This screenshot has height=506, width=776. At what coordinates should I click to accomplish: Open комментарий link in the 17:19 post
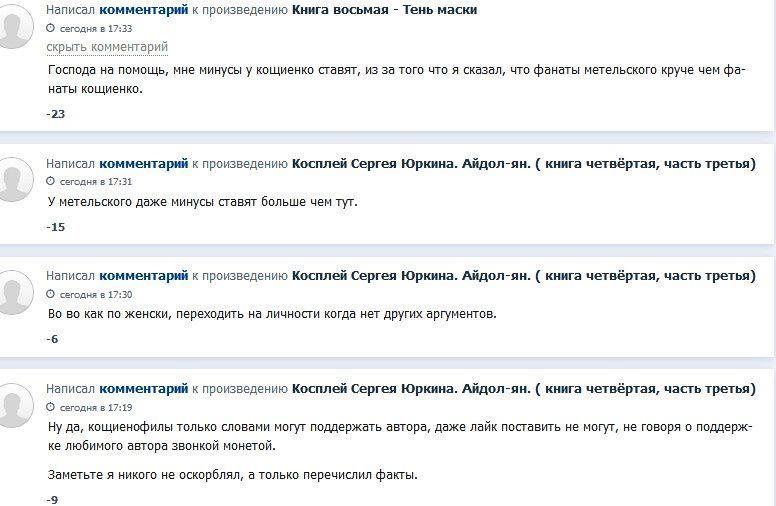click(143, 389)
